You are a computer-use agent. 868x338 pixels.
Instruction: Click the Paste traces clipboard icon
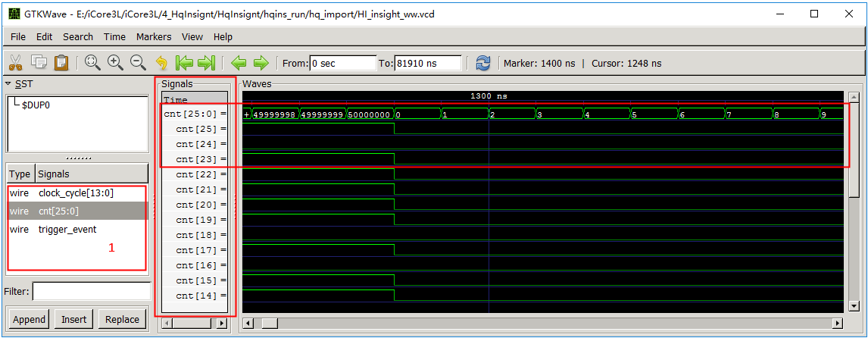coord(61,63)
